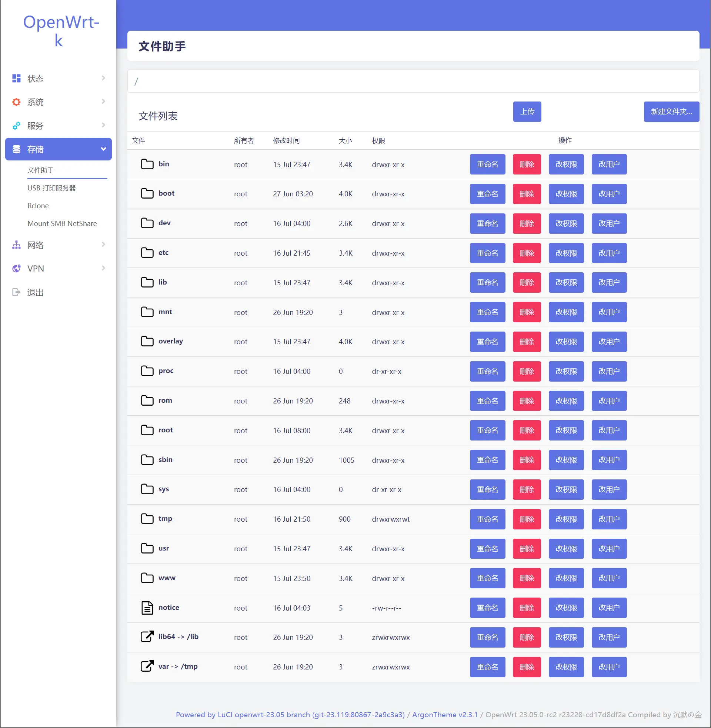Click the folder icon next to bin
Viewport: 711px width, 728px height.
[x=147, y=164]
